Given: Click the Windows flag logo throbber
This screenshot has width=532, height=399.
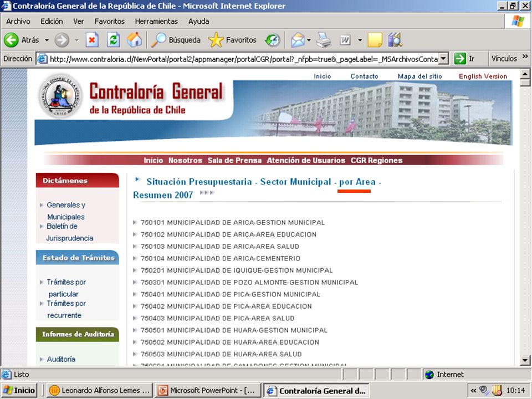Looking at the screenshot, I should click(518, 21).
